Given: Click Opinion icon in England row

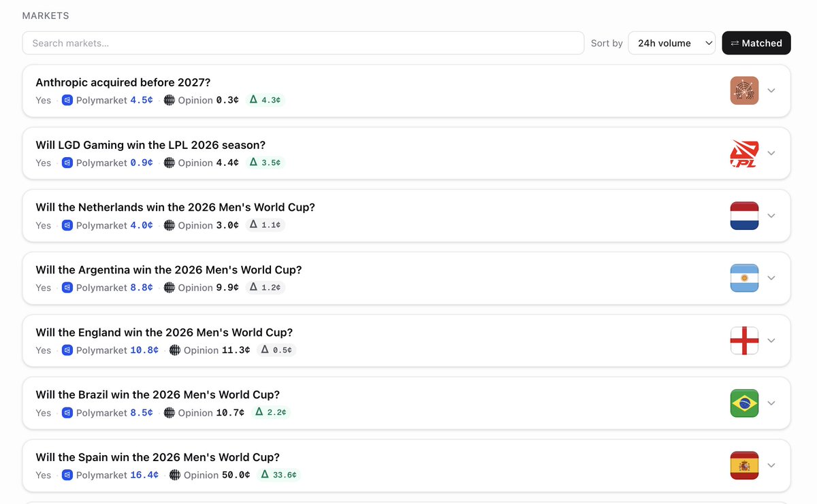Looking at the screenshot, I should (x=175, y=350).
